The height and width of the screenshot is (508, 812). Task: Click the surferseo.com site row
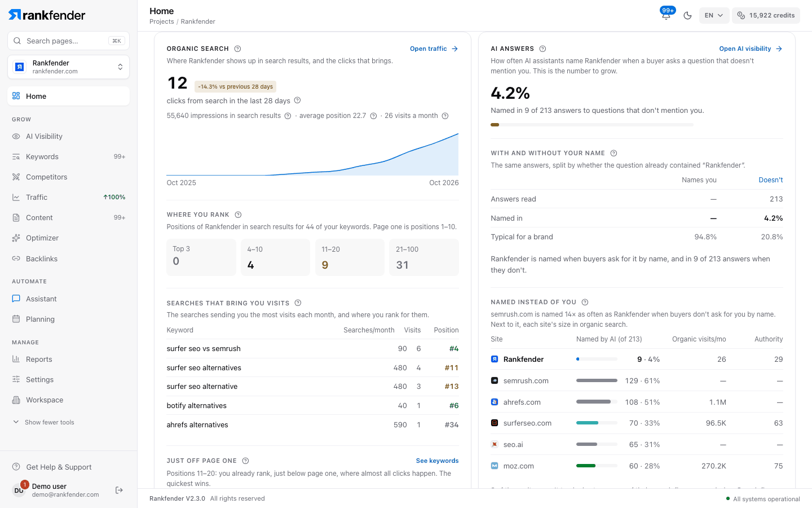pyautogui.click(x=637, y=423)
